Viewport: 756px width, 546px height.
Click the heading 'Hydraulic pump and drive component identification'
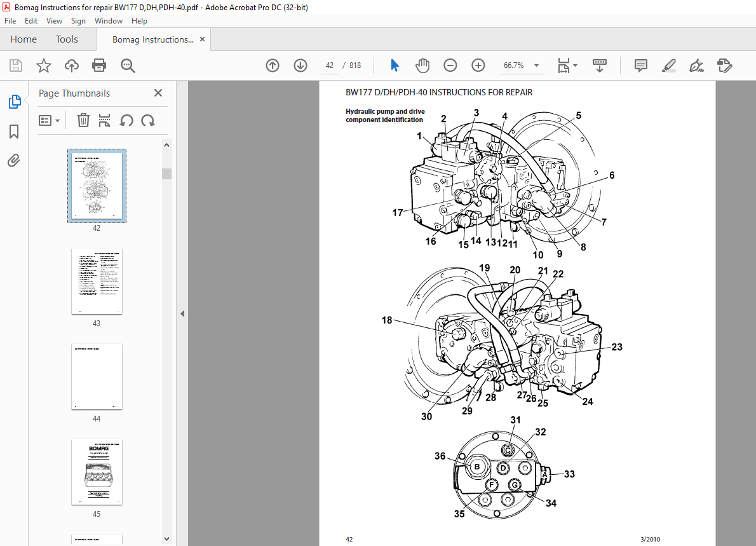(x=385, y=116)
